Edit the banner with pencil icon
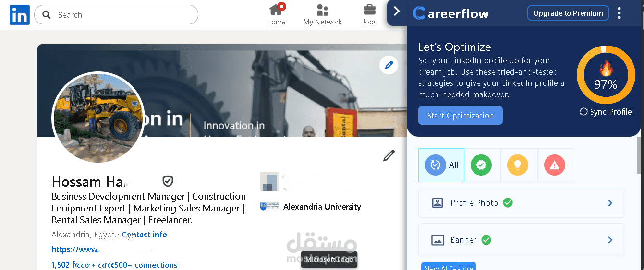Image resolution: width=644 pixels, height=270 pixels. tap(389, 65)
